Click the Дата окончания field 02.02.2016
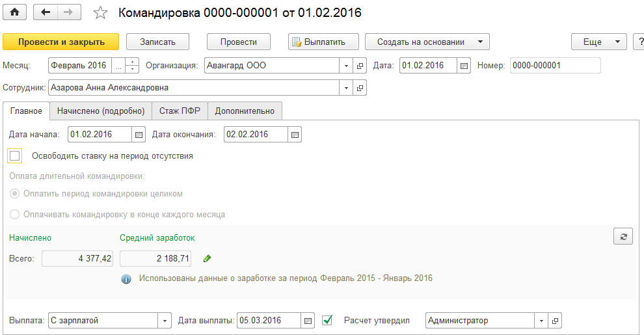Viewport: 644px width, 335px height. click(256, 135)
